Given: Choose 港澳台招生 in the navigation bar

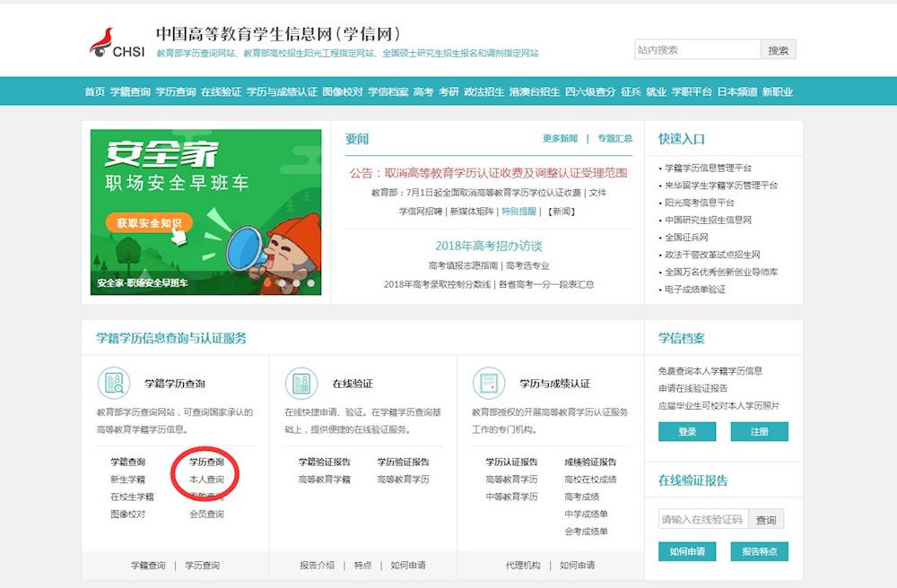Looking at the screenshot, I should coord(535,91).
